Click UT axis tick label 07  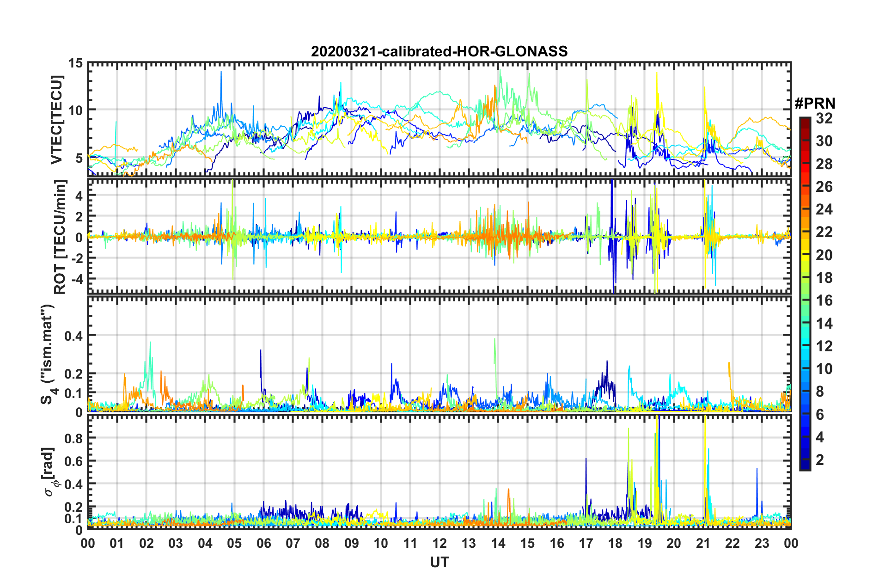point(293,543)
